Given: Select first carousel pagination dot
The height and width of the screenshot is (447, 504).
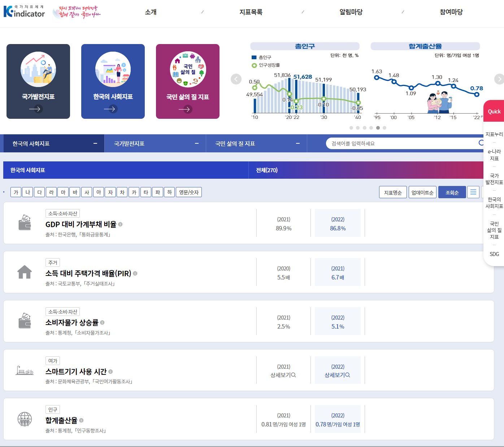Looking at the screenshot, I should 351,128.
